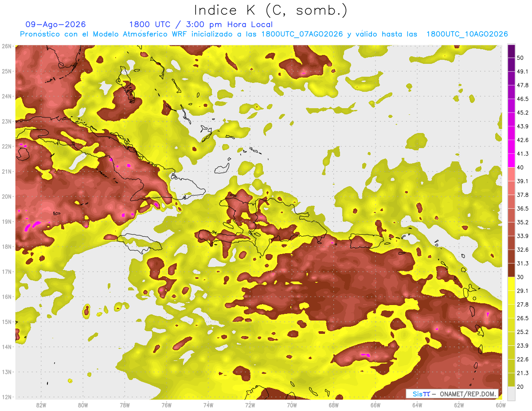Image resolution: width=532 pixels, height=411 pixels.
Task: Click the longitude label "78W"
Action: pyautogui.click(x=125, y=405)
